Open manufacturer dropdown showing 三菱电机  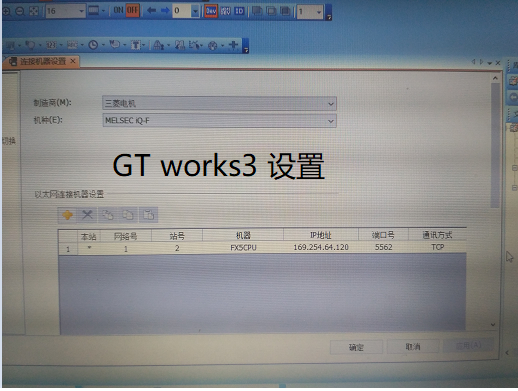219,103
